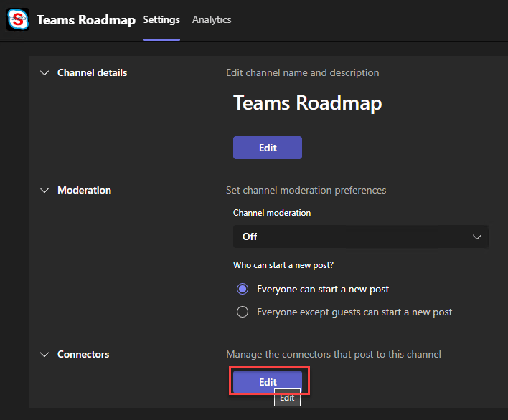Collapse the Channel details section chevron
The height and width of the screenshot is (420, 508).
click(44, 73)
